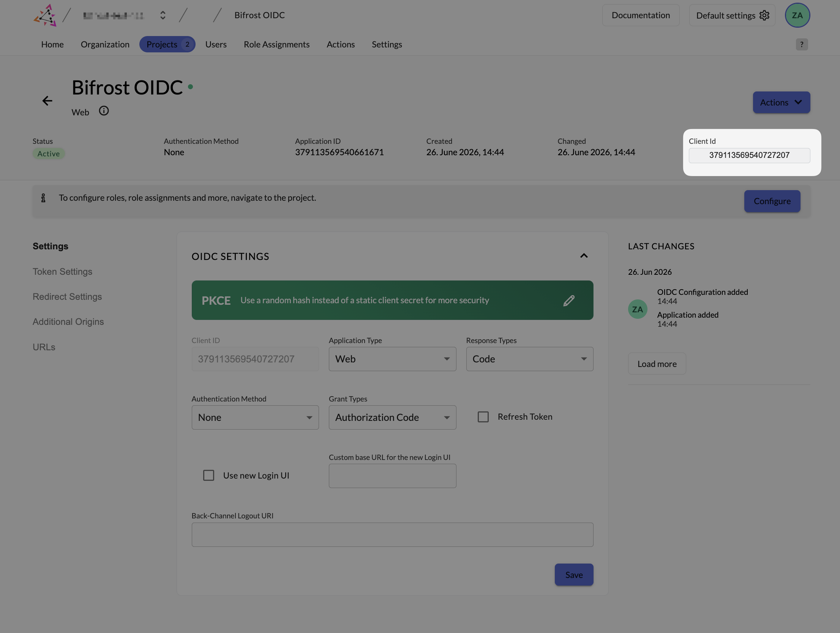Switch to the Organization tab
The width and height of the screenshot is (840, 633).
pos(105,44)
